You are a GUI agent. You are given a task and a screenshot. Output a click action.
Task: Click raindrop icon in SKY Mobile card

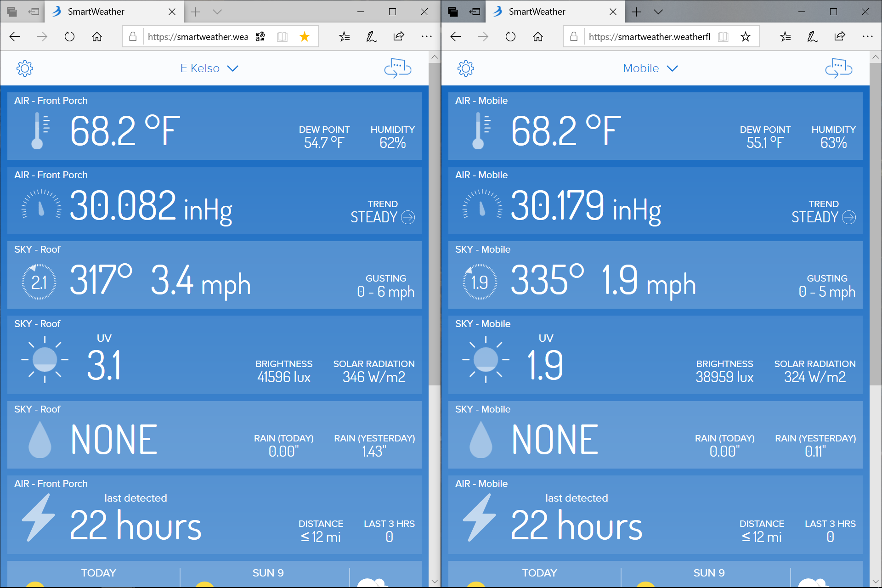click(x=481, y=440)
